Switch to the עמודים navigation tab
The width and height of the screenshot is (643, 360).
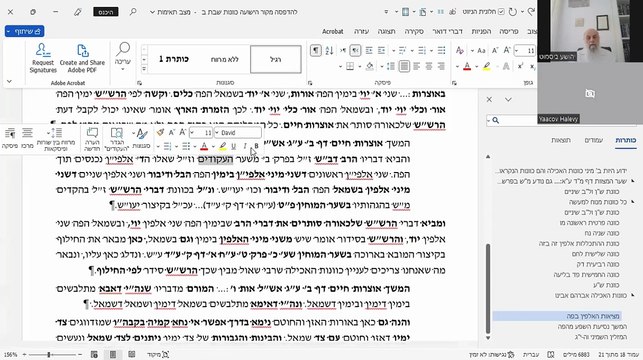click(593, 140)
